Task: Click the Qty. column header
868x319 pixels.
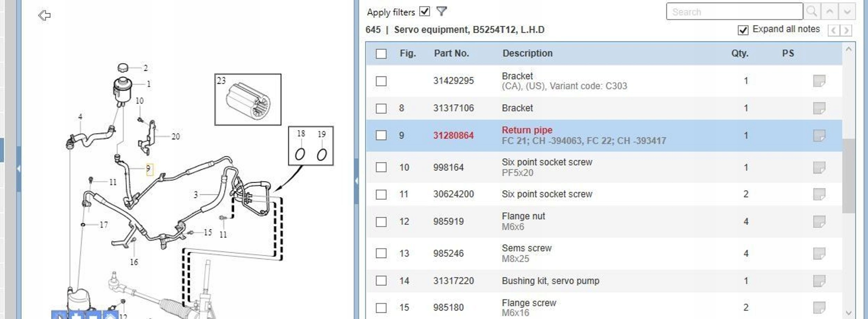Action: (x=740, y=53)
